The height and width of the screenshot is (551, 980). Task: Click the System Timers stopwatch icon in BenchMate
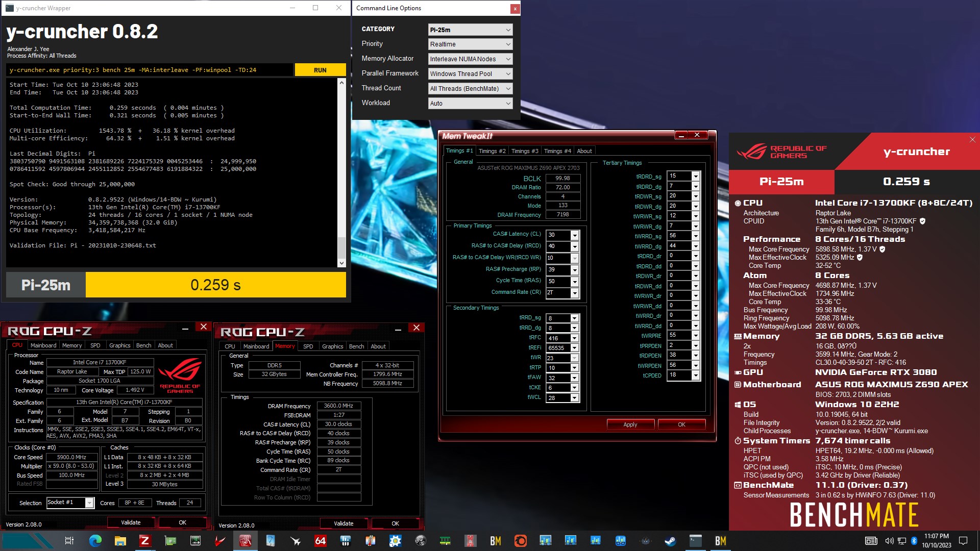coord(738,441)
